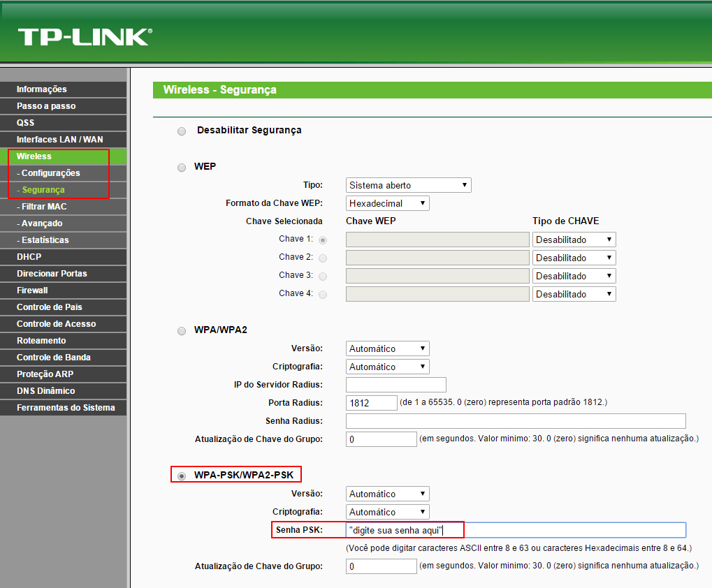Select Chave 2 radio button

pyautogui.click(x=323, y=258)
